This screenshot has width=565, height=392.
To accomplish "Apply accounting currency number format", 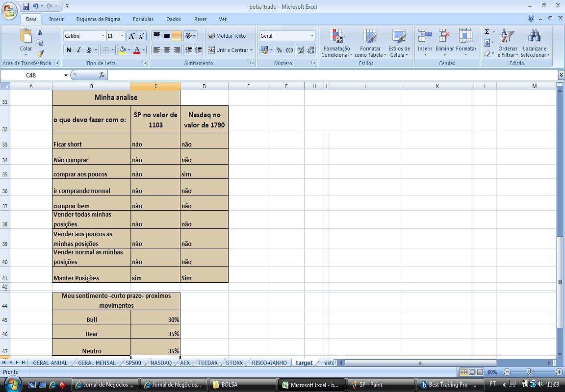I will [264, 50].
